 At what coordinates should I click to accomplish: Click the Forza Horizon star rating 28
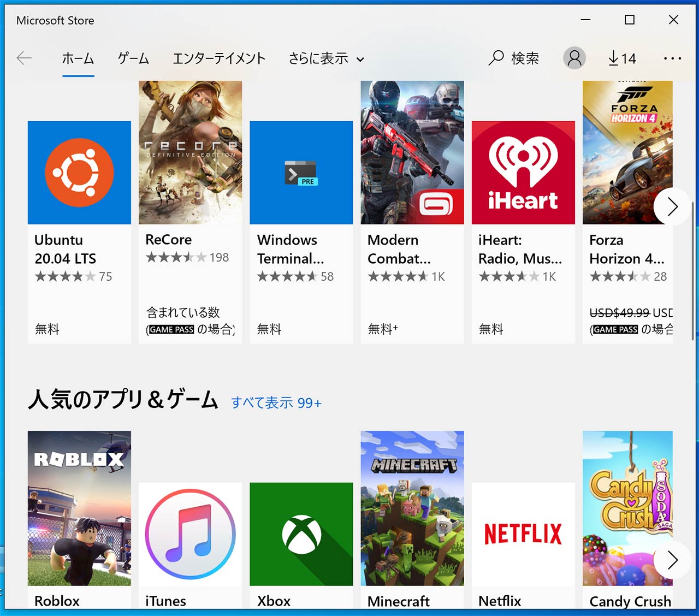tap(628, 276)
